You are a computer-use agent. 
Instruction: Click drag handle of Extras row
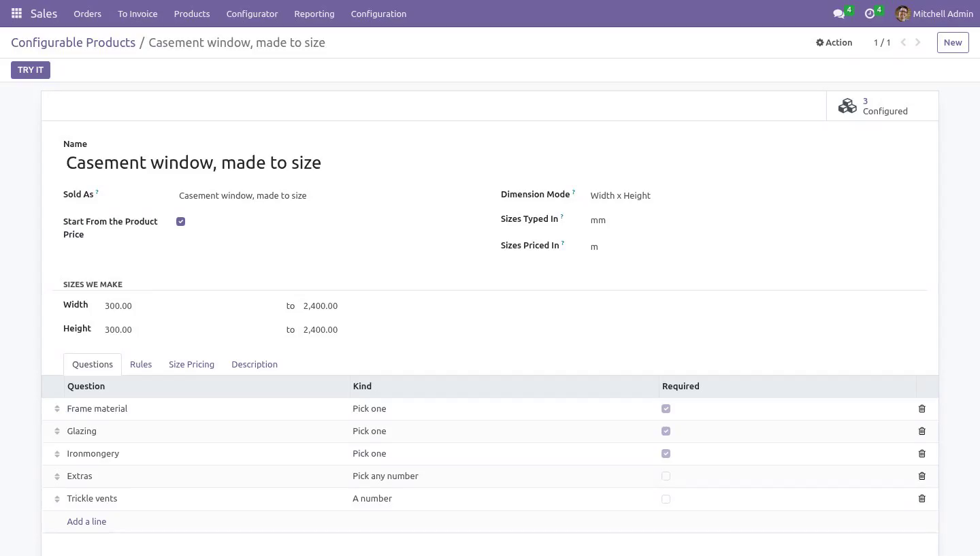(57, 476)
